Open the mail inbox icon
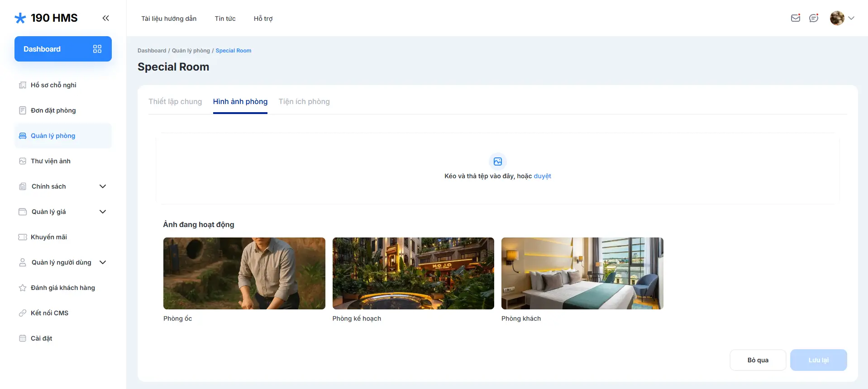Viewport: 868px width, 389px height. (795, 18)
